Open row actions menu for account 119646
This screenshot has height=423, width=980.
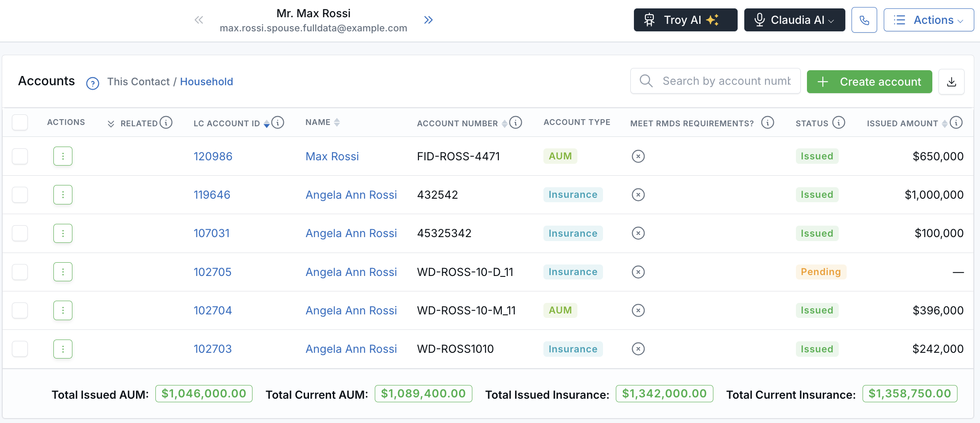coord(63,195)
